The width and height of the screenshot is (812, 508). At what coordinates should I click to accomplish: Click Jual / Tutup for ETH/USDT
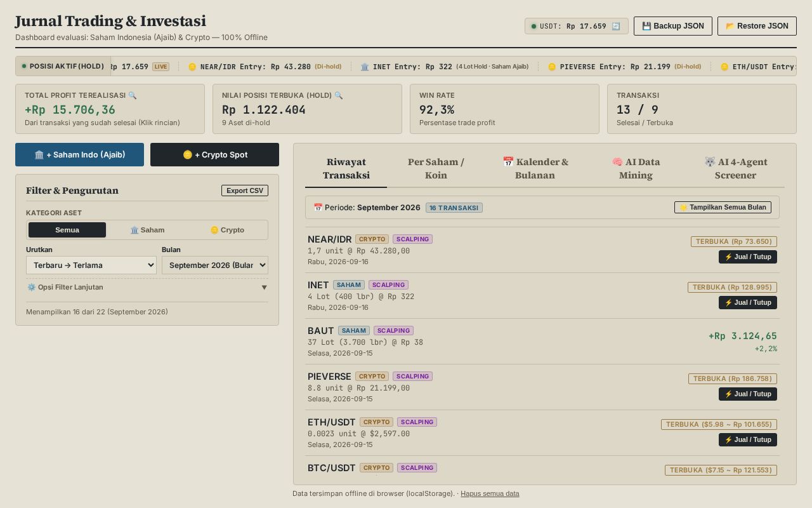coord(748,439)
